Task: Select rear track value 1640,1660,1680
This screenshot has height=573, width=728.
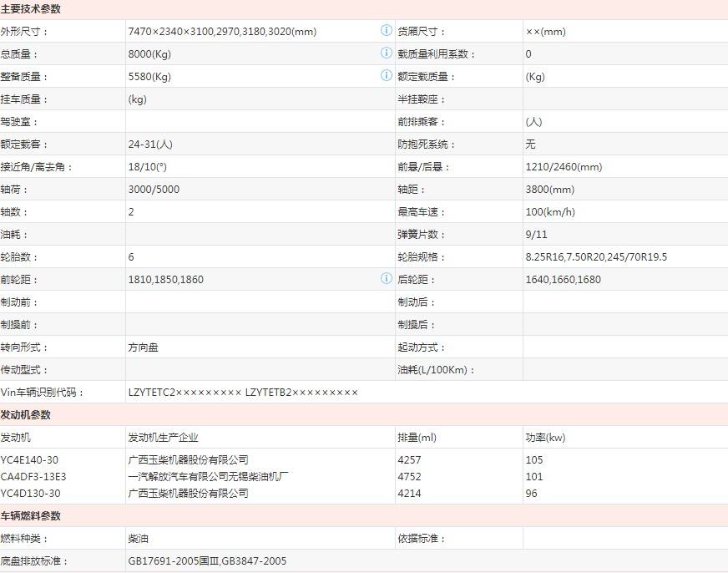Action: [564, 280]
